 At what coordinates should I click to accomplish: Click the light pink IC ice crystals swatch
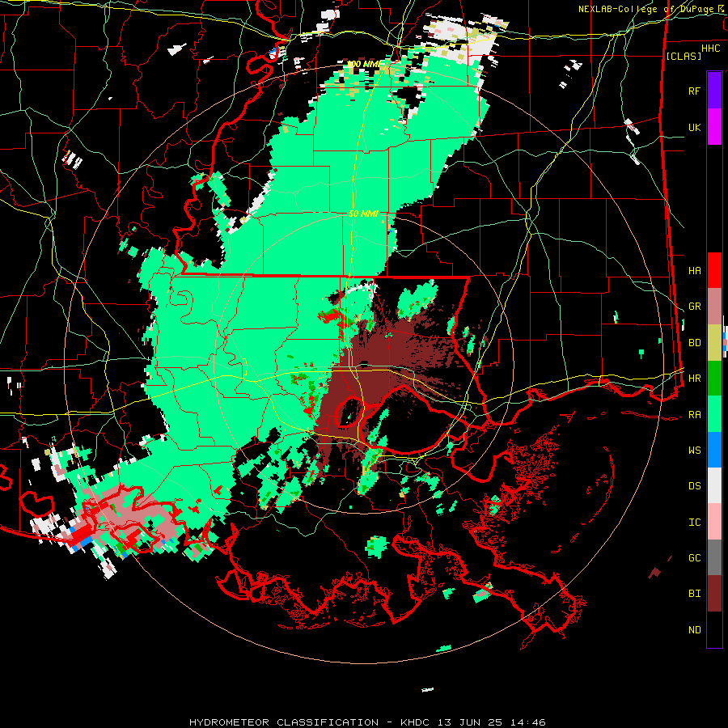point(714,522)
